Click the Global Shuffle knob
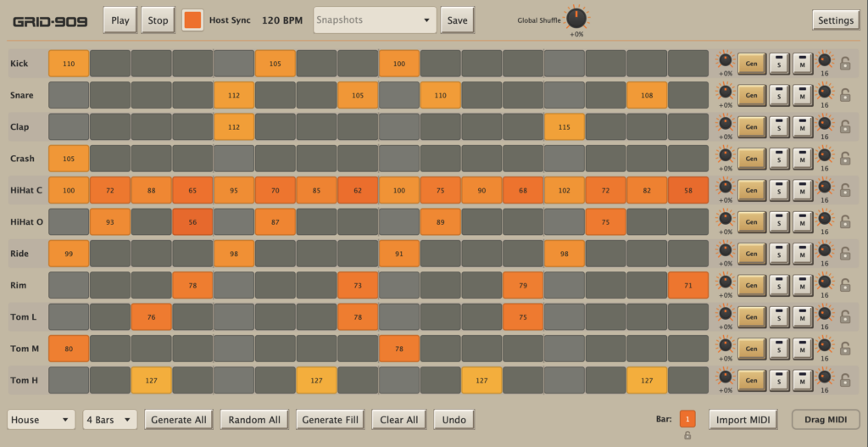 (576, 19)
